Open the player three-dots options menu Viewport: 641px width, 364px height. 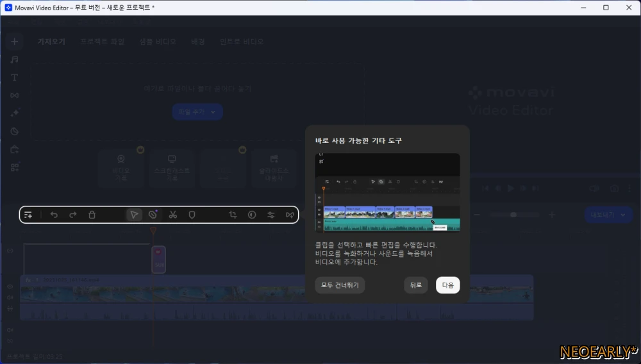(629, 188)
